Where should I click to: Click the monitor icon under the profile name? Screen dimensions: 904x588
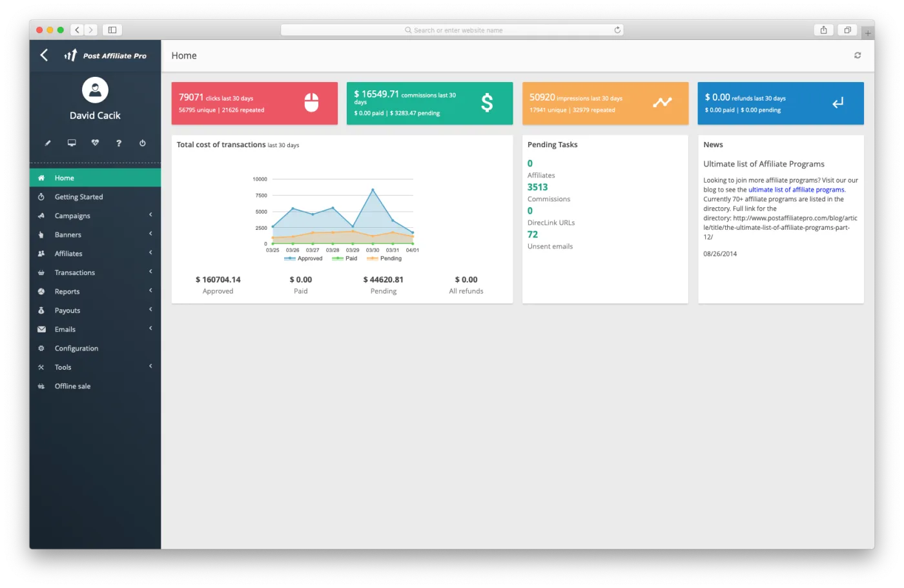[x=72, y=143]
